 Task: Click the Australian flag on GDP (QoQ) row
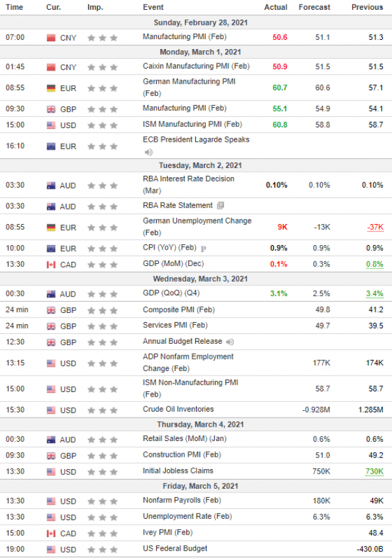pyautogui.click(x=51, y=294)
